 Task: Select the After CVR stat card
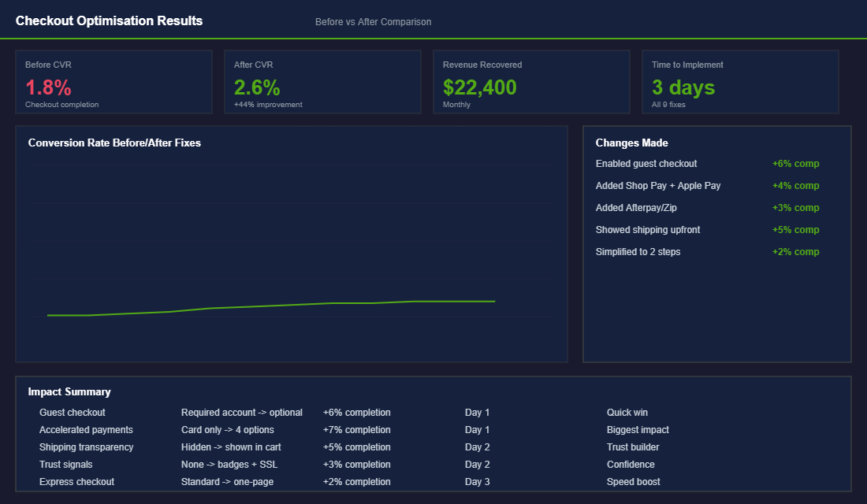[x=322, y=81]
